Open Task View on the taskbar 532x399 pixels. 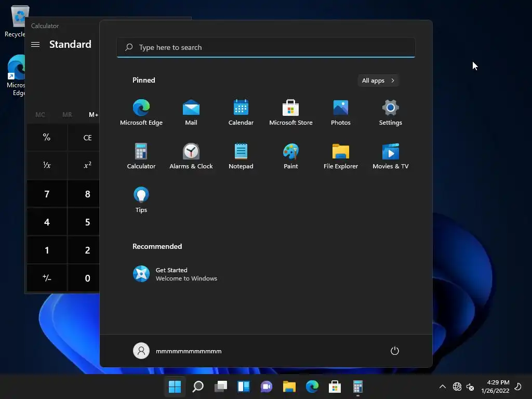point(220,387)
